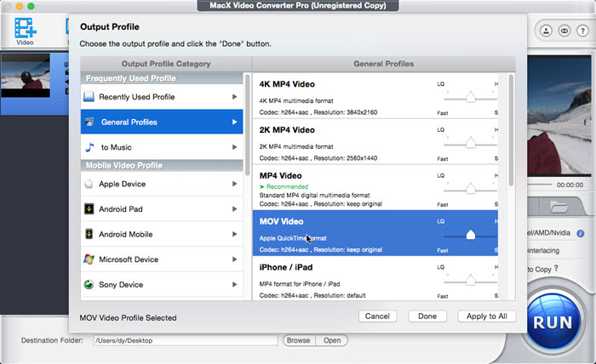Expand Microsoft Device arrow
Viewport: 596px width, 364px height.
234,259
